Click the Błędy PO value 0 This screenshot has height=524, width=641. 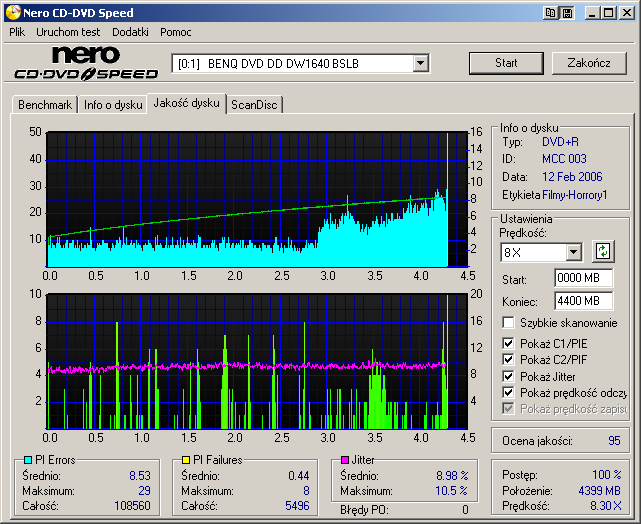465,510
